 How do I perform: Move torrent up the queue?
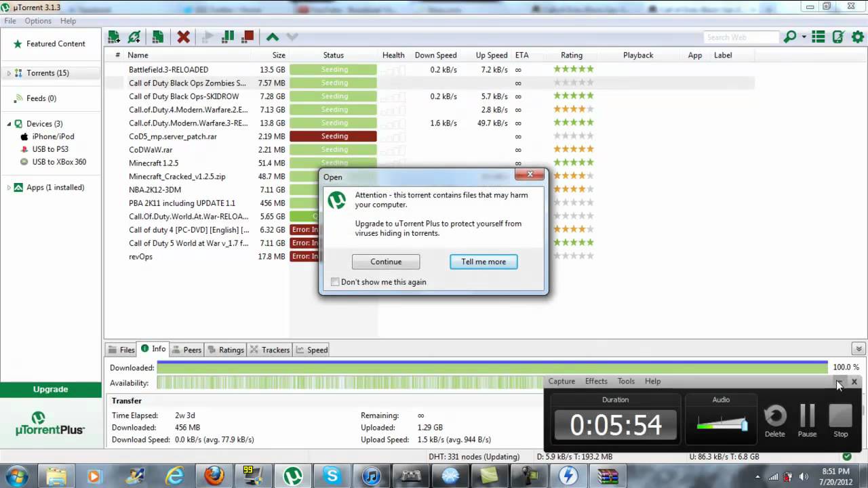(272, 37)
